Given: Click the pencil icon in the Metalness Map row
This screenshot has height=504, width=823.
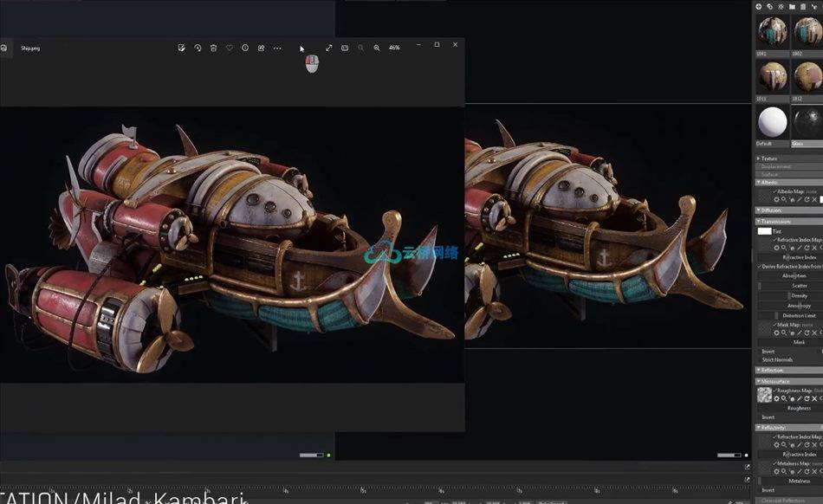Looking at the screenshot, I should pos(800,471).
